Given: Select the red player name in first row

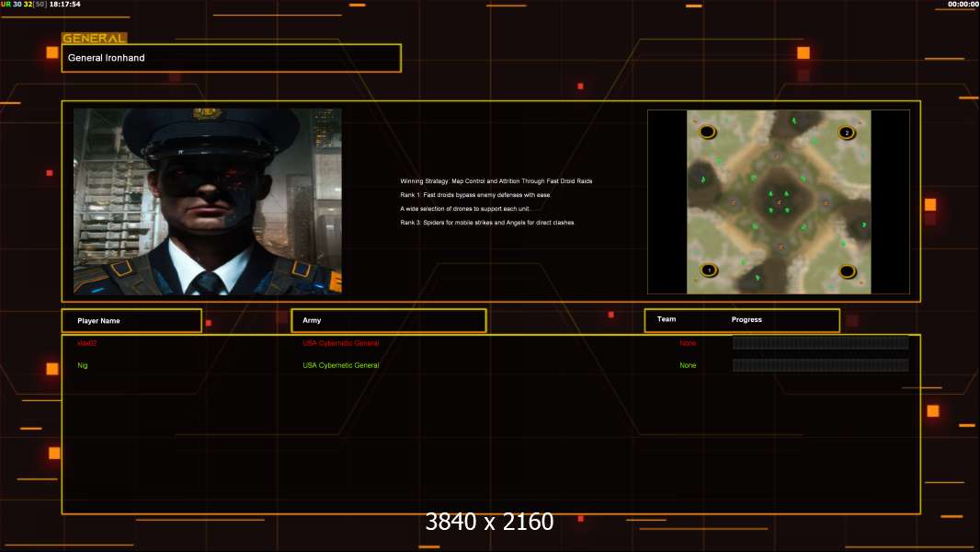Looking at the screenshot, I should (86, 343).
